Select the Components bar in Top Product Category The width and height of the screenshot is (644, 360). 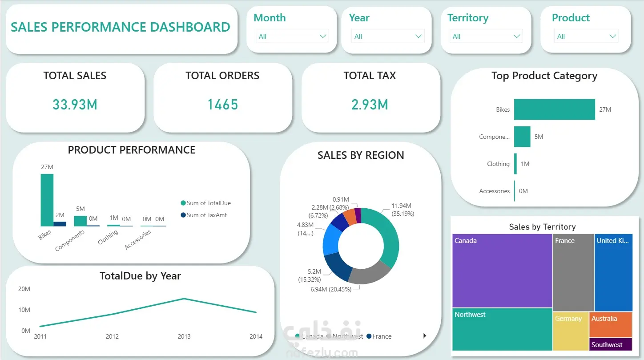pyautogui.click(x=522, y=137)
